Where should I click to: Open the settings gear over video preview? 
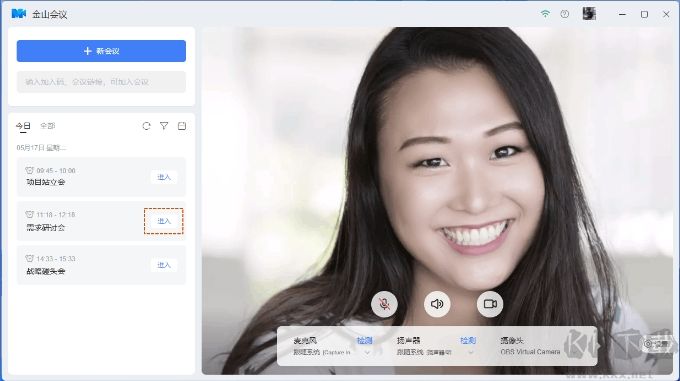[x=657, y=344]
